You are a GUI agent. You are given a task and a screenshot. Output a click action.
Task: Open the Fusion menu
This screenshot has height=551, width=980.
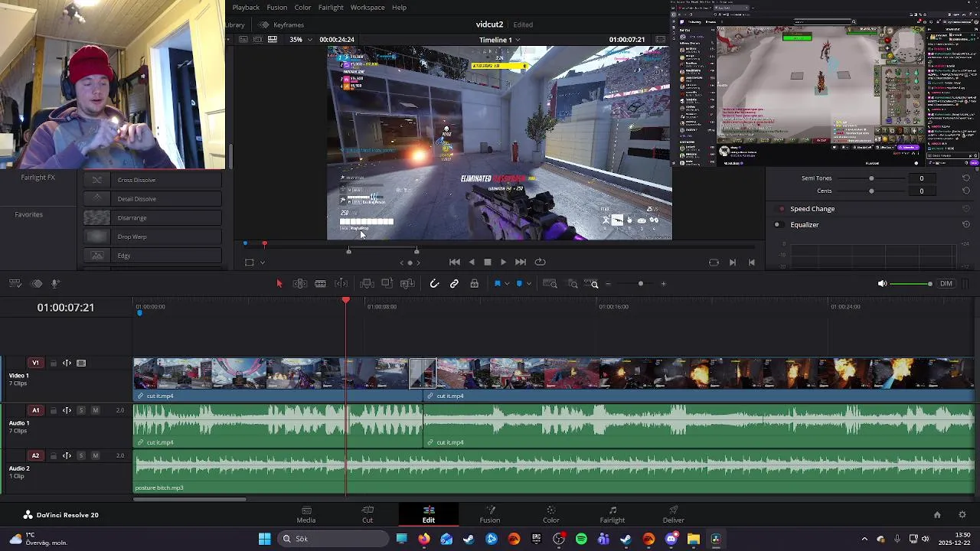[x=277, y=8]
